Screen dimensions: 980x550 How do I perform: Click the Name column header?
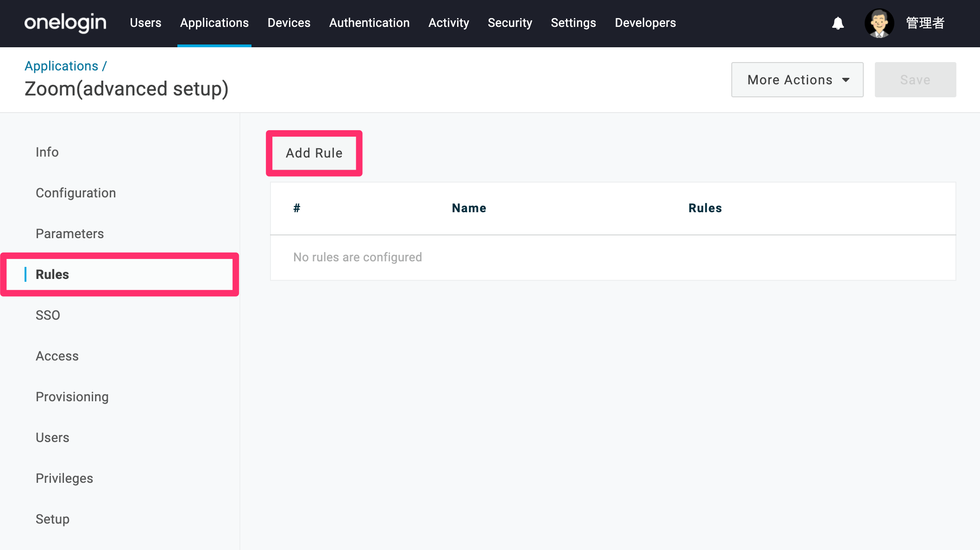point(469,208)
